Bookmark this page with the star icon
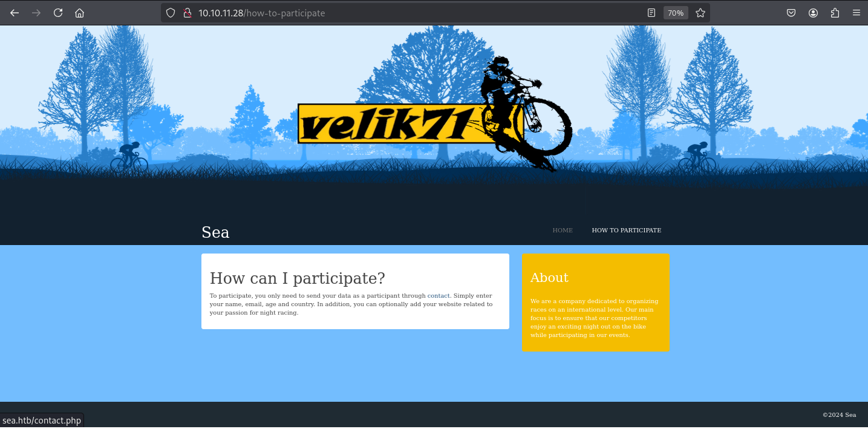 tap(700, 13)
